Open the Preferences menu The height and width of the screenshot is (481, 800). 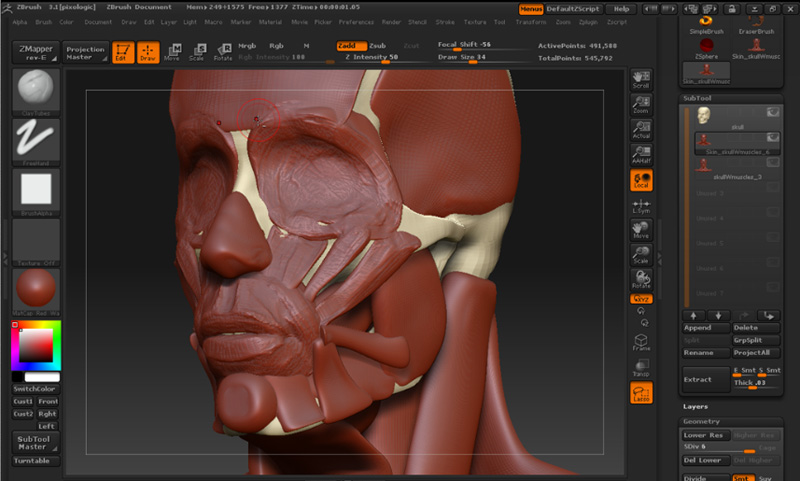tap(356, 22)
